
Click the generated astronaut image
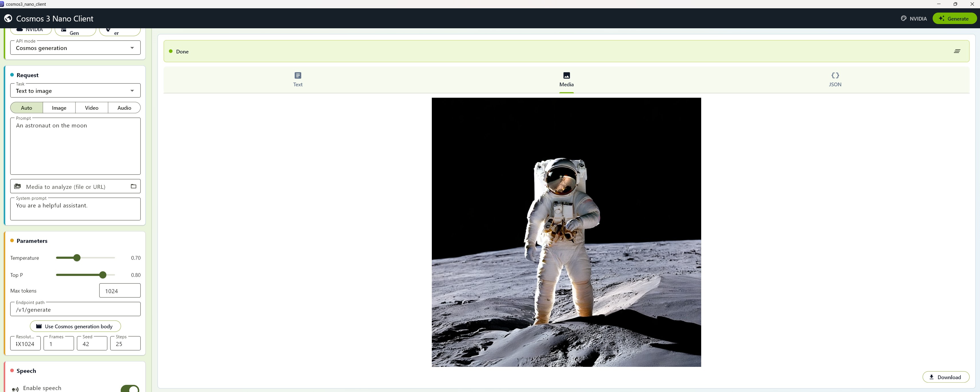(x=566, y=232)
